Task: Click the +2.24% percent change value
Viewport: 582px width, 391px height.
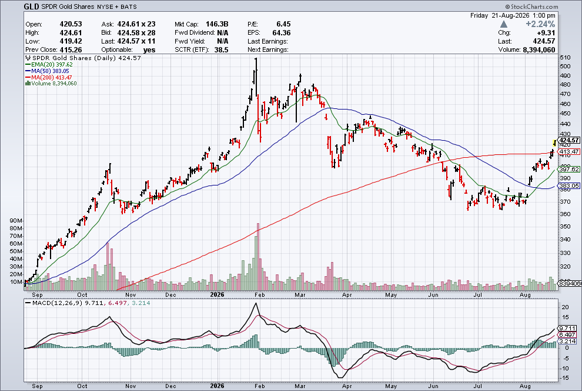Action: tap(540, 24)
